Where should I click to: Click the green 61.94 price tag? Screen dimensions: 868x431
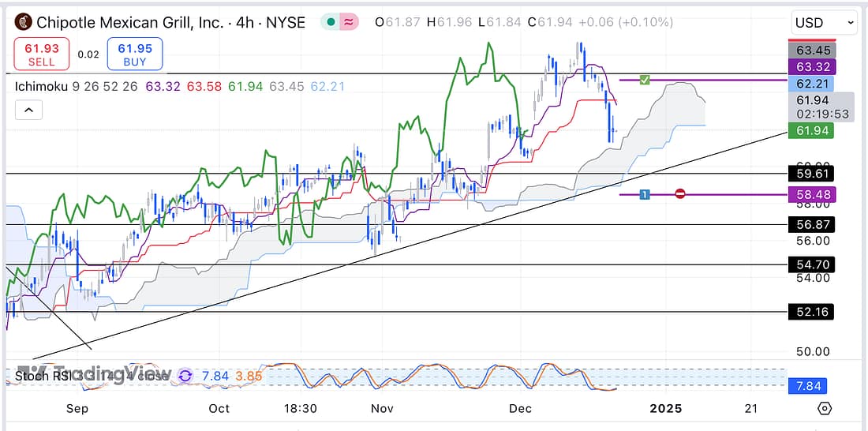pos(810,130)
